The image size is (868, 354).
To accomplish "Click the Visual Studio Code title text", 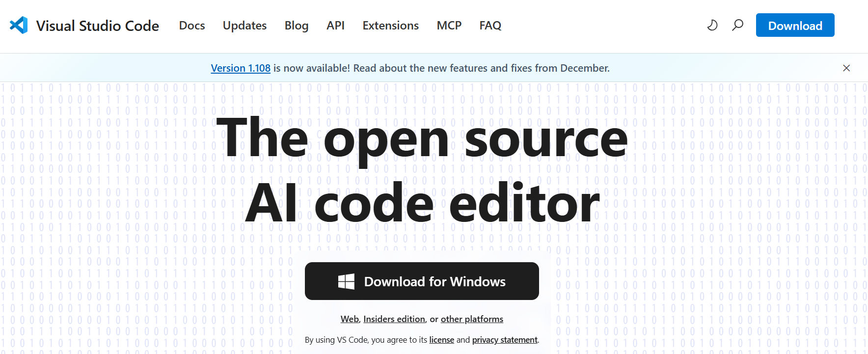I will [x=98, y=26].
